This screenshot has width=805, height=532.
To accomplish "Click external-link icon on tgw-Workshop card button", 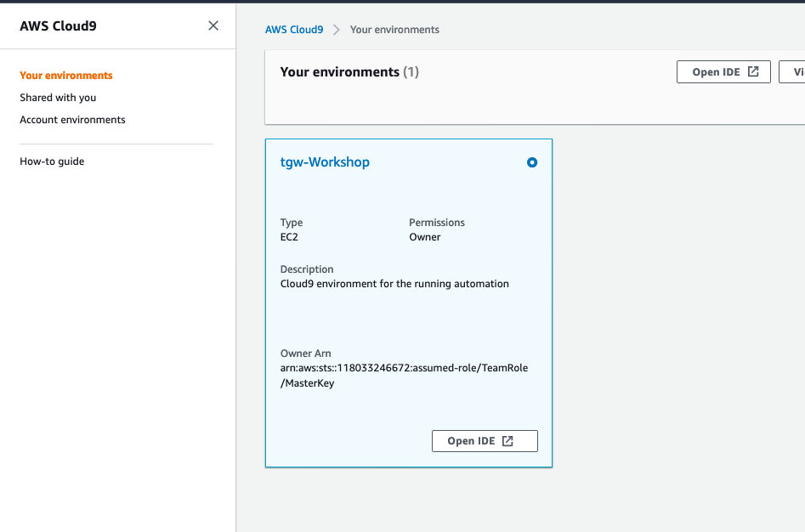I will click(x=507, y=441).
